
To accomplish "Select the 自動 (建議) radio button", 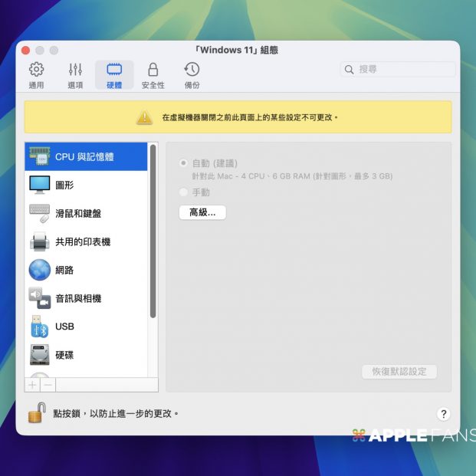I will 183,163.
